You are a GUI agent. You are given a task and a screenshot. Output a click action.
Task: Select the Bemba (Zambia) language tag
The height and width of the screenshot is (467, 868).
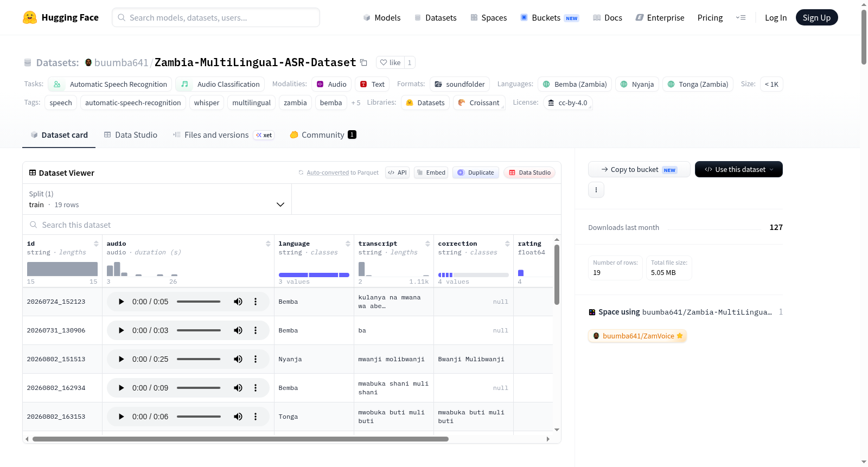coord(575,84)
